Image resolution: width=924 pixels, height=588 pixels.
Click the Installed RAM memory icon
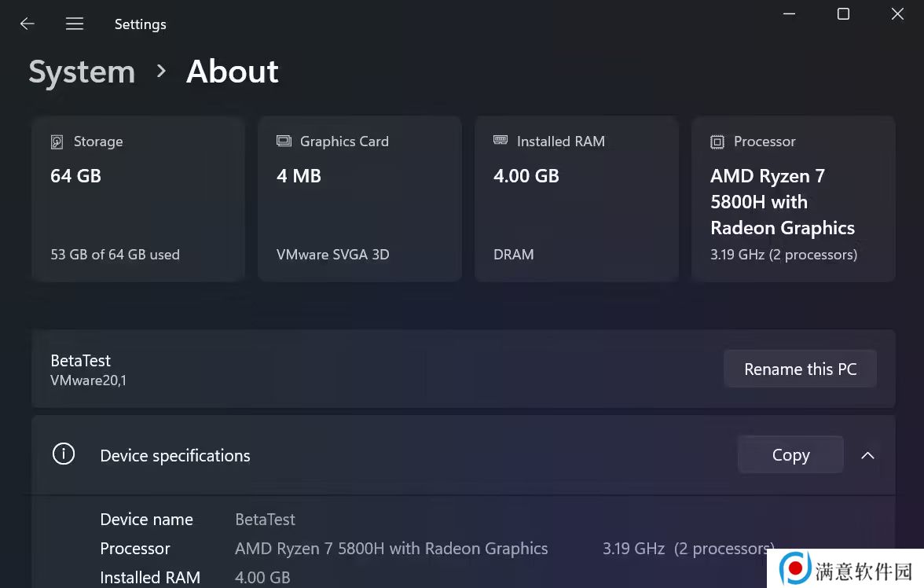[x=500, y=141]
